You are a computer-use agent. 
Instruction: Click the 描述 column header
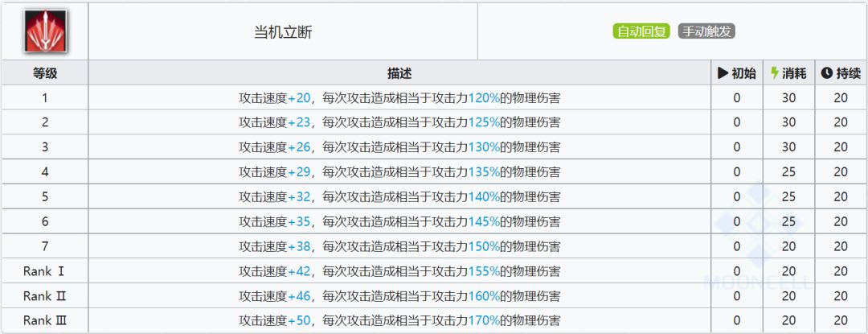click(399, 73)
